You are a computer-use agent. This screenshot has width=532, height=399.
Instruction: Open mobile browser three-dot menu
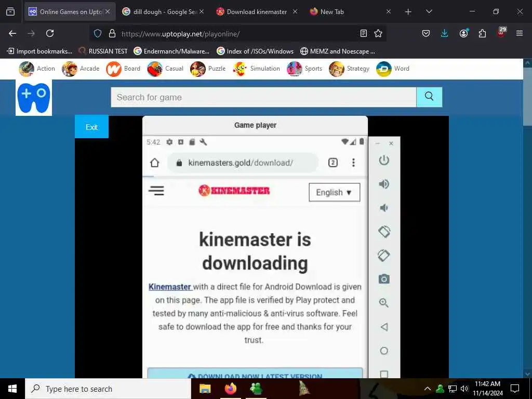coord(353,163)
